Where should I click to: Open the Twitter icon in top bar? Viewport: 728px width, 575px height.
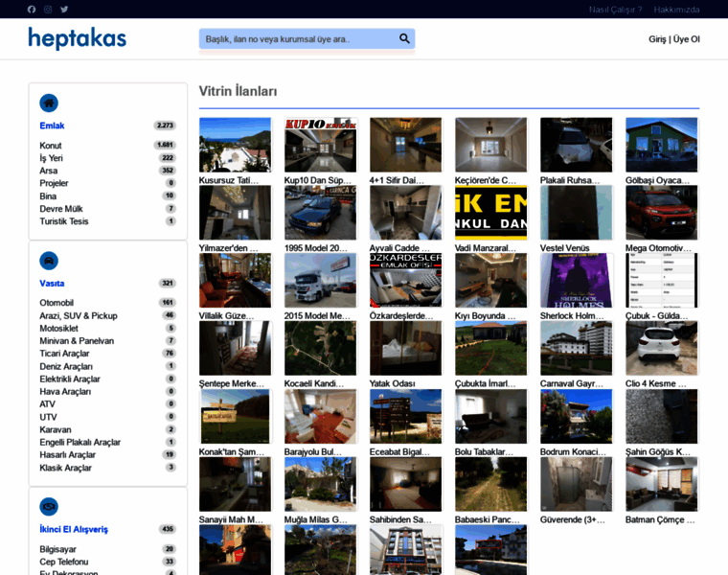pyautogui.click(x=64, y=10)
